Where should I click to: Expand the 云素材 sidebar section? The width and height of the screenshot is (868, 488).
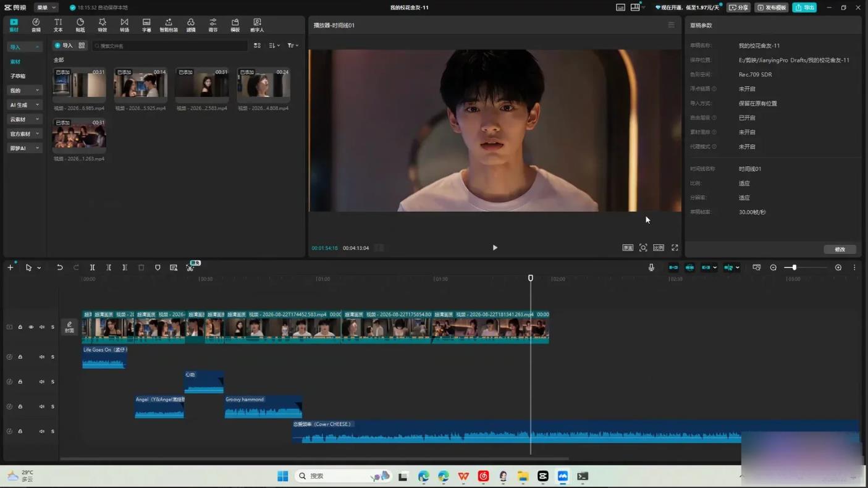[x=24, y=119]
